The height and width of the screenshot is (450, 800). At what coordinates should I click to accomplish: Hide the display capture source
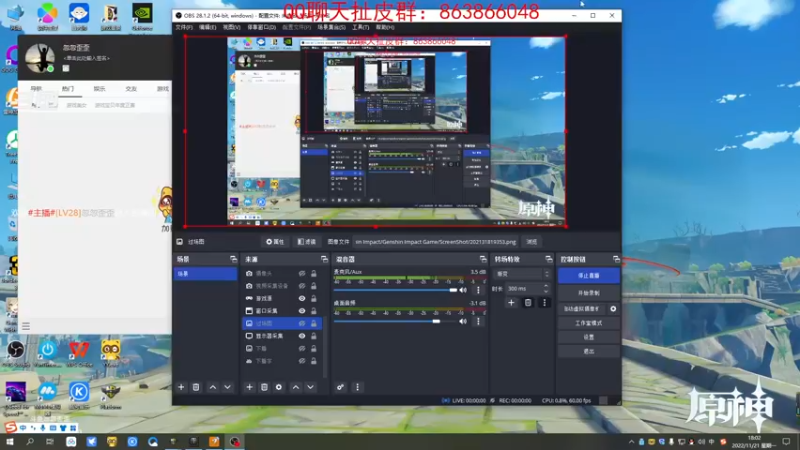302,336
